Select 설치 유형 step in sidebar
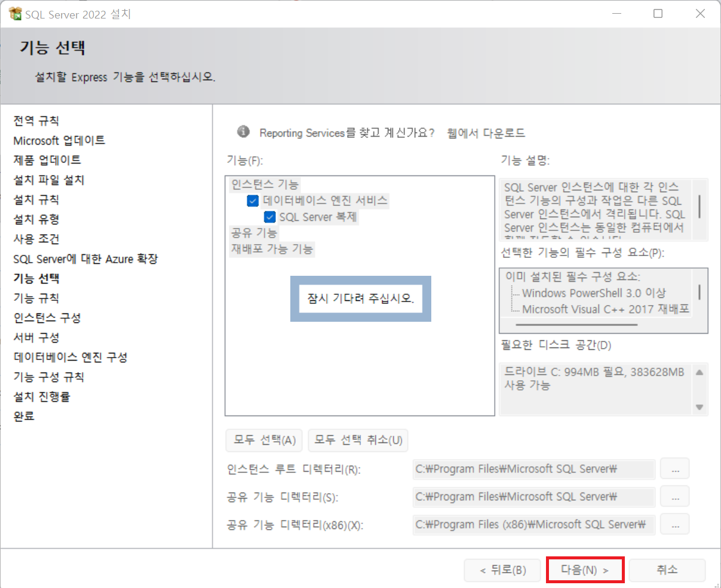 (x=36, y=219)
